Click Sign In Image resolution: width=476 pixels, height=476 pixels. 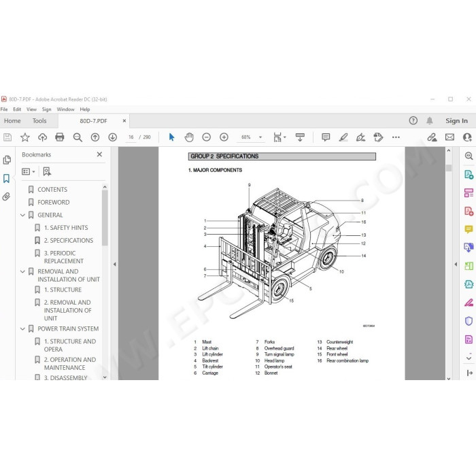(x=456, y=121)
